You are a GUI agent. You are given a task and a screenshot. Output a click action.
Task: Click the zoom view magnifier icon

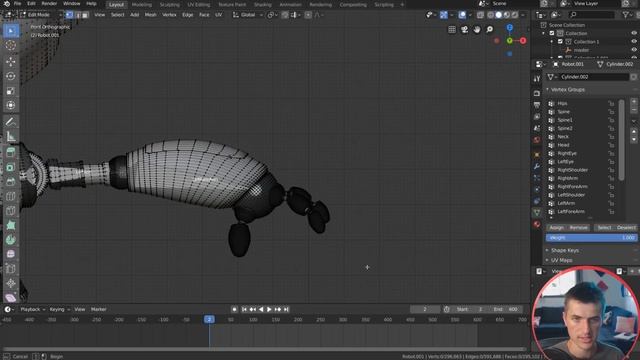click(x=489, y=29)
